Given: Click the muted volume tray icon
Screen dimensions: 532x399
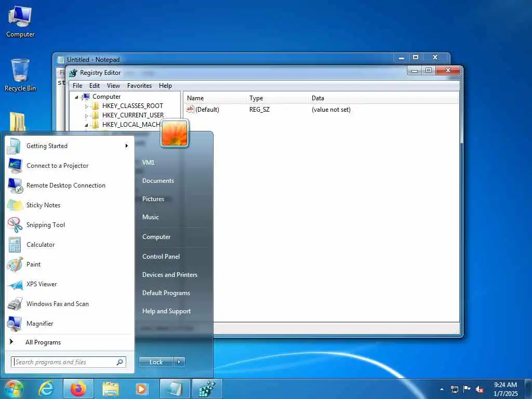Looking at the screenshot, I should pos(480,389).
